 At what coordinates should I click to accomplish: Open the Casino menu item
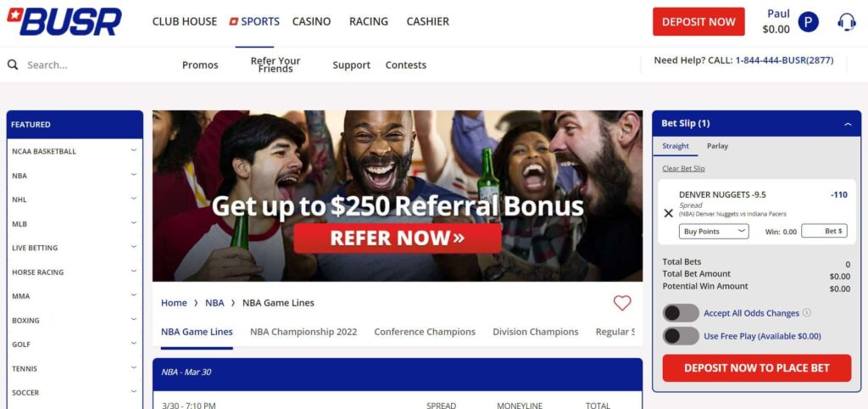point(312,21)
